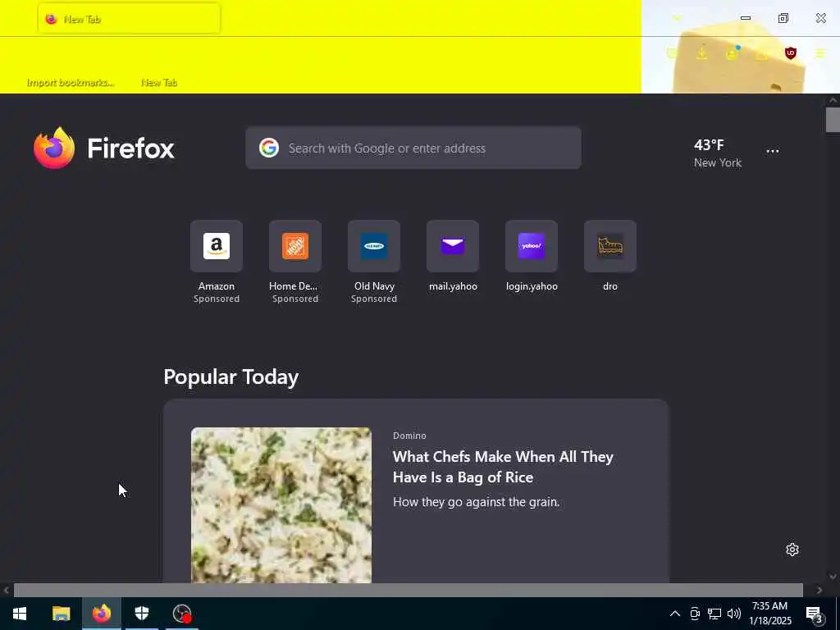The width and height of the screenshot is (840, 630).
Task: Click the scroll up arrow
Action: [833, 100]
